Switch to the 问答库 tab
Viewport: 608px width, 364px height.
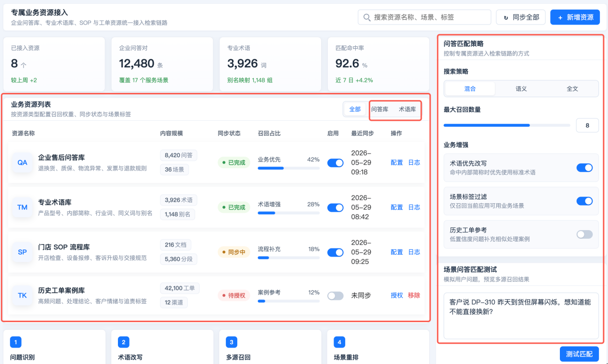(380, 109)
